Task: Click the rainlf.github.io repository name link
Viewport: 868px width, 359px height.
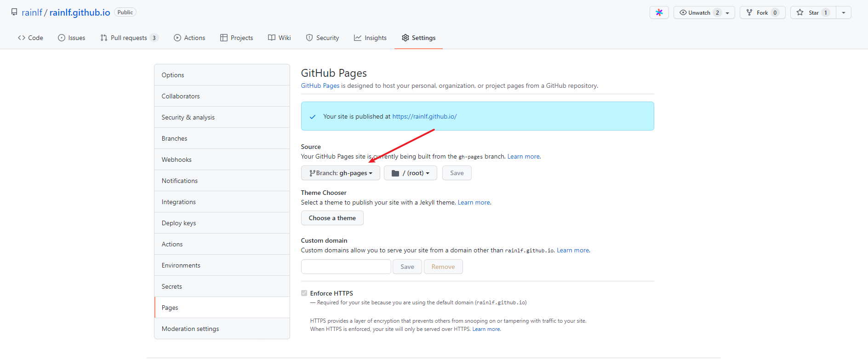Action: (80, 12)
